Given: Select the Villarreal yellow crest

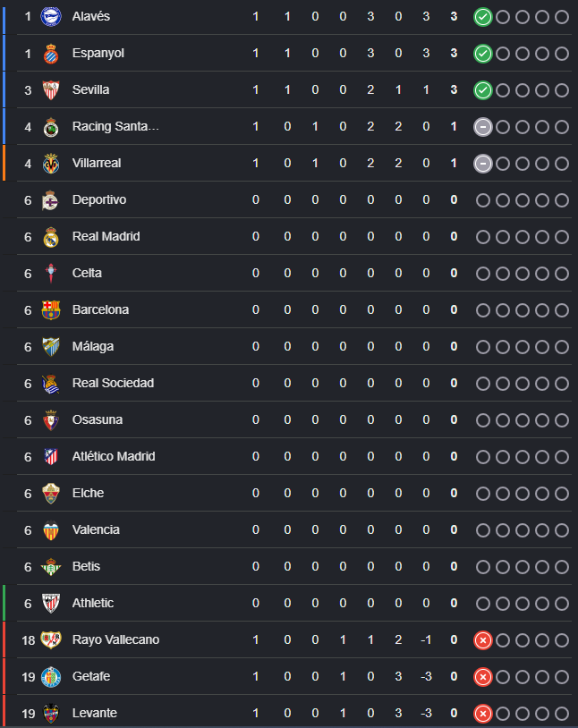Looking at the screenshot, I should tap(51, 164).
